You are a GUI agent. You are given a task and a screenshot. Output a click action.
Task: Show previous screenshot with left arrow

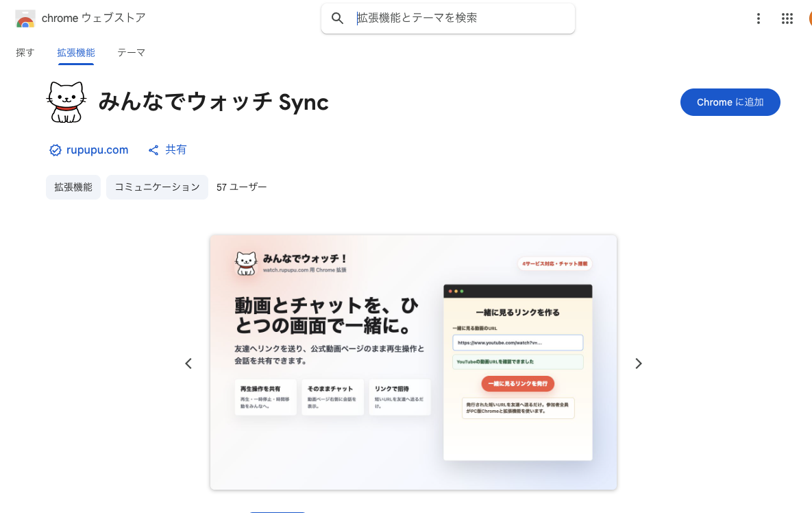(x=188, y=363)
